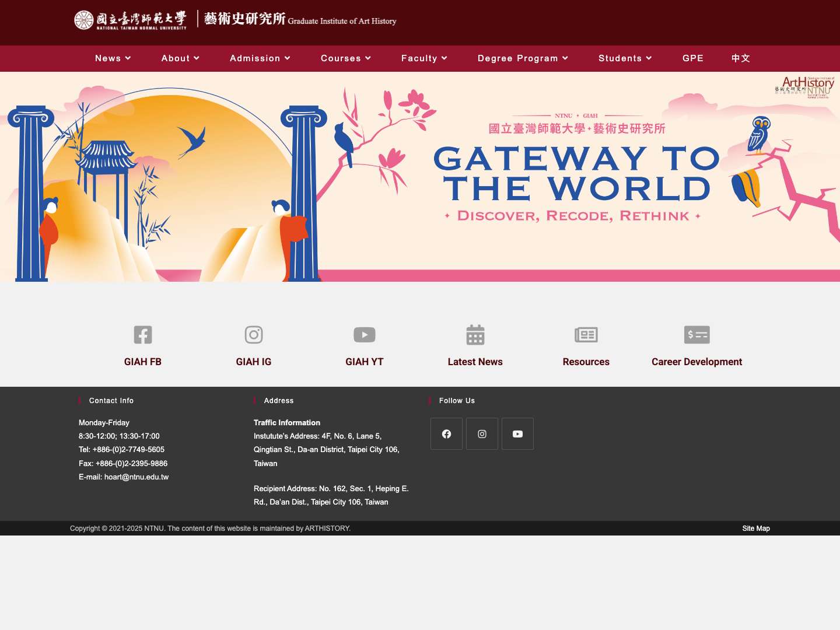The height and width of the screenshot is (630, 840).
Task: Click the Facebook icon under Follow Us
Action: (446, 433)
